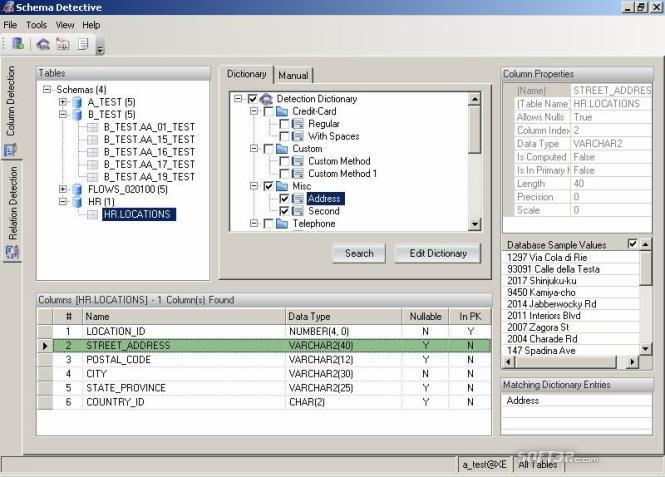Check the Custom Method checkbox

tap(285, 161)
